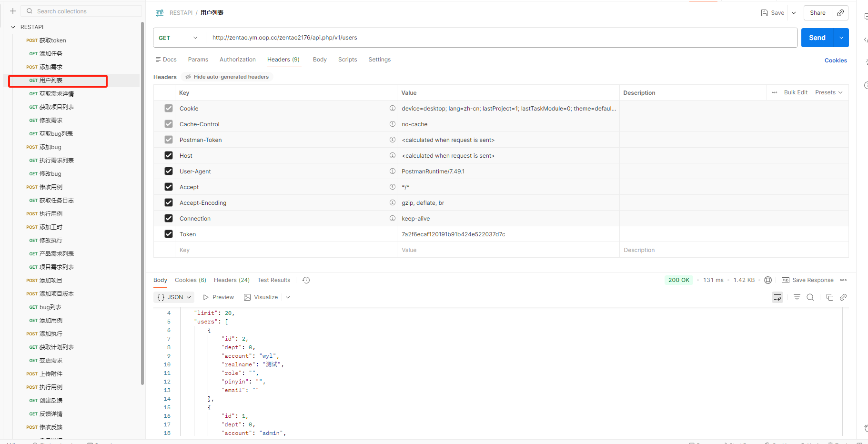The width and height of the screenshot is (868, 444).
Task: Click the filter response icon
Action: click(797, 297)
